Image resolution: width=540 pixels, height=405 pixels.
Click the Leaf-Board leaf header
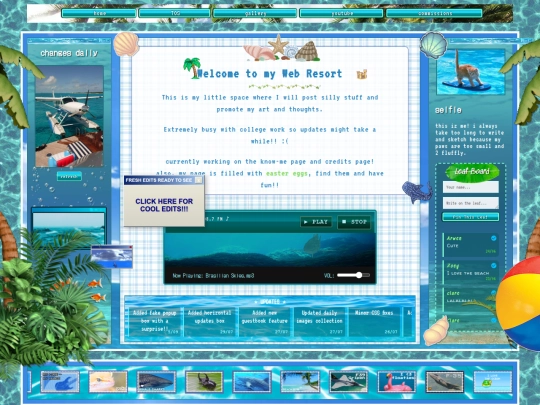pyautogui.click(x=472, y=172)
